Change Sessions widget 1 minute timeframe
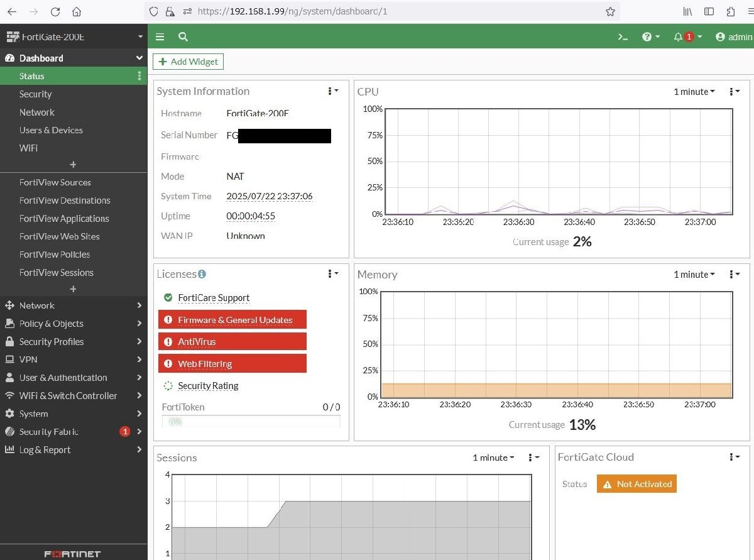 click(x=493, y=458)
